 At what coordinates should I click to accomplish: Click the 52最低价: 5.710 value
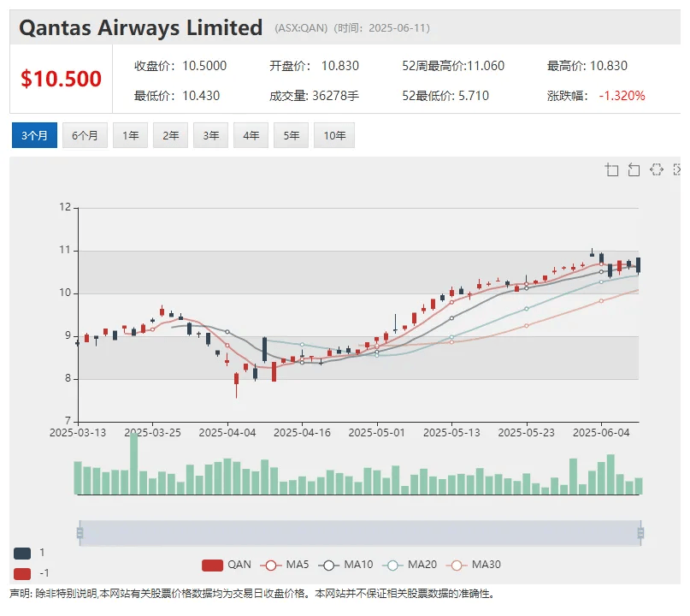point(445,96)
